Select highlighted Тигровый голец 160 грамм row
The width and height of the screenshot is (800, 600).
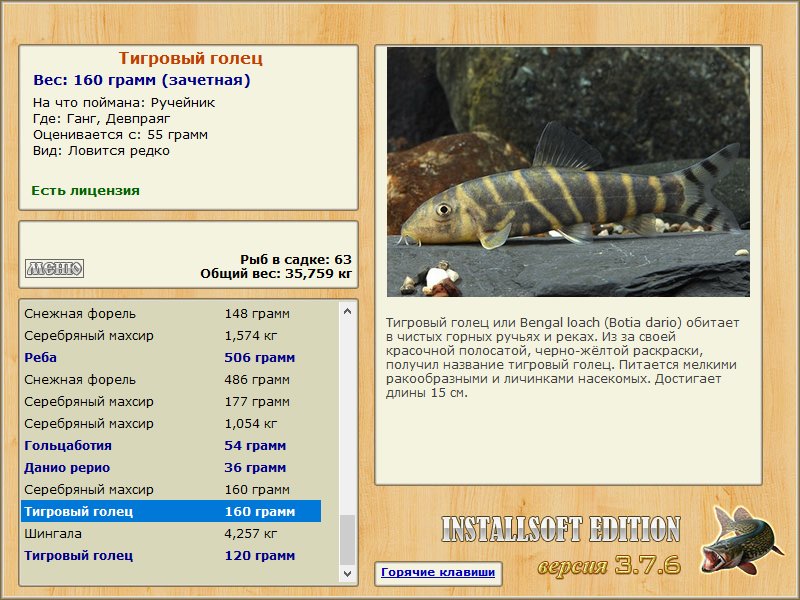click(171, 511)
